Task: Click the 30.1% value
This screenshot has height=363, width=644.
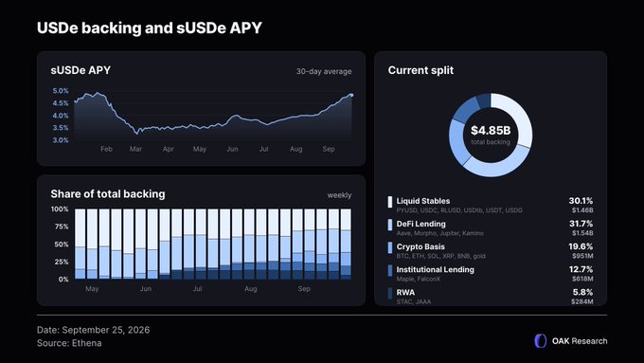Action: tap(581, 201)
